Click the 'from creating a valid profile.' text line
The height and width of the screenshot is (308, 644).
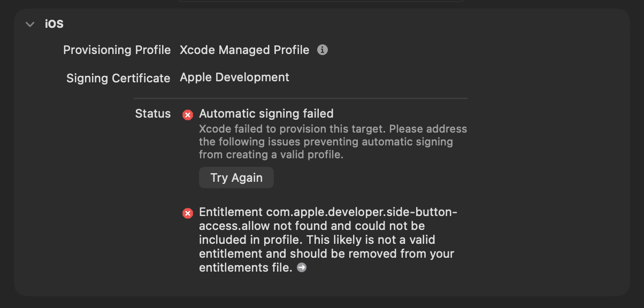[271, 155]
